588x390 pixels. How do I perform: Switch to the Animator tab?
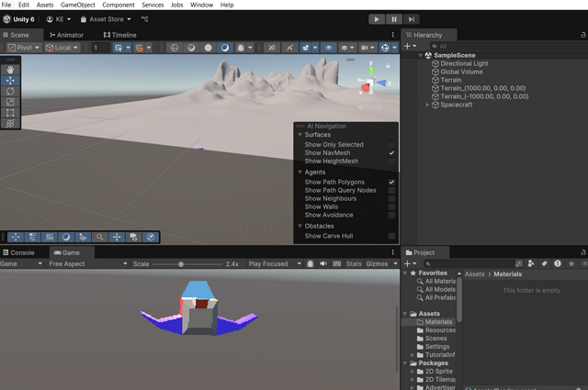point(66,35)
